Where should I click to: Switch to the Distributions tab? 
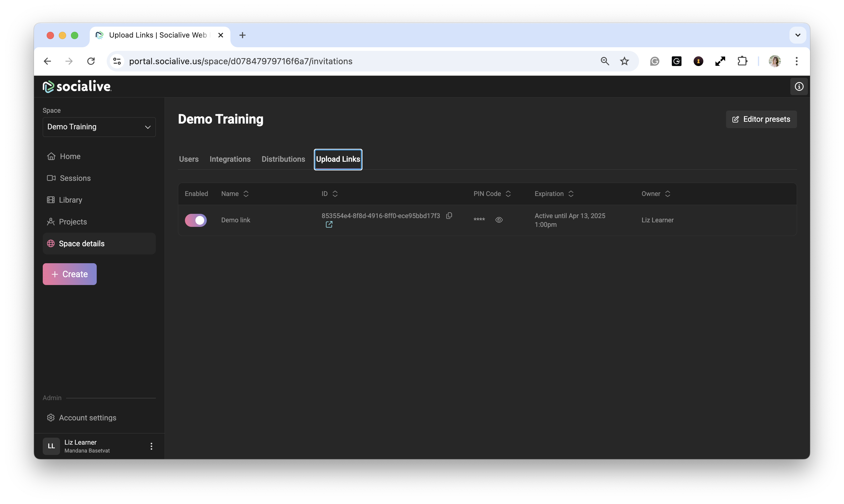[283, 159]
